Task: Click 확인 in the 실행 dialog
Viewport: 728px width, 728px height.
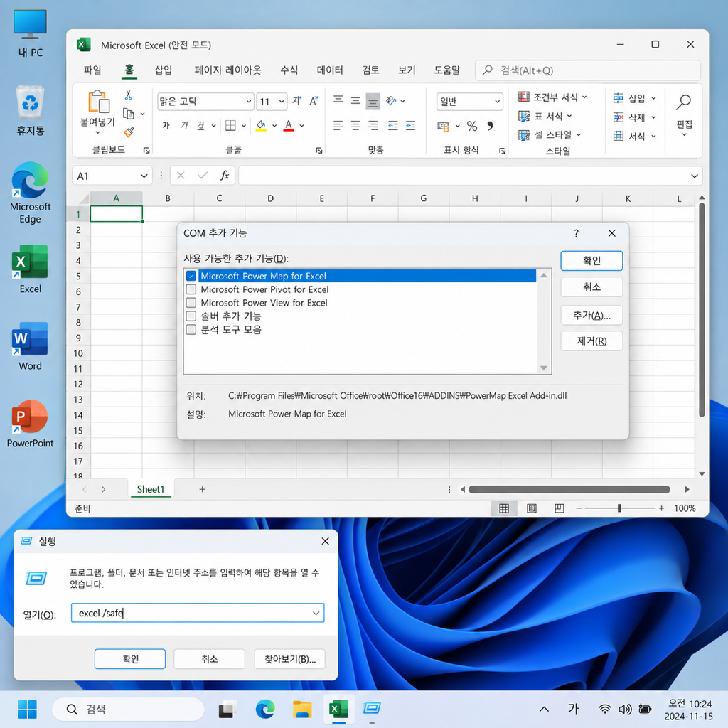Action: 130,659
